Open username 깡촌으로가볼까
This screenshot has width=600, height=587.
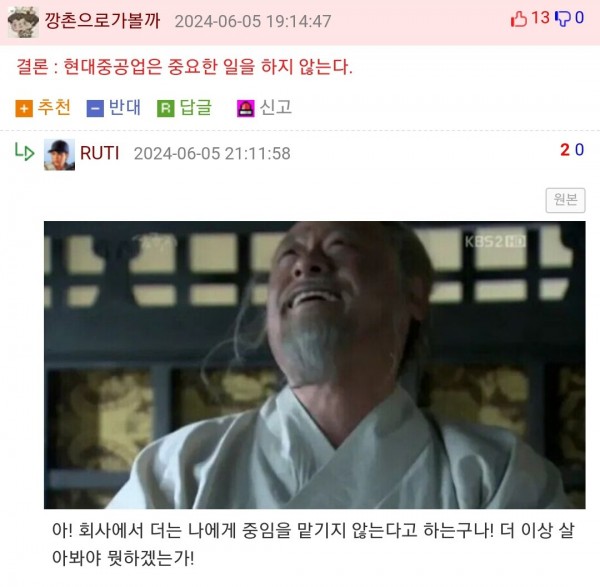tap(102, 20)
